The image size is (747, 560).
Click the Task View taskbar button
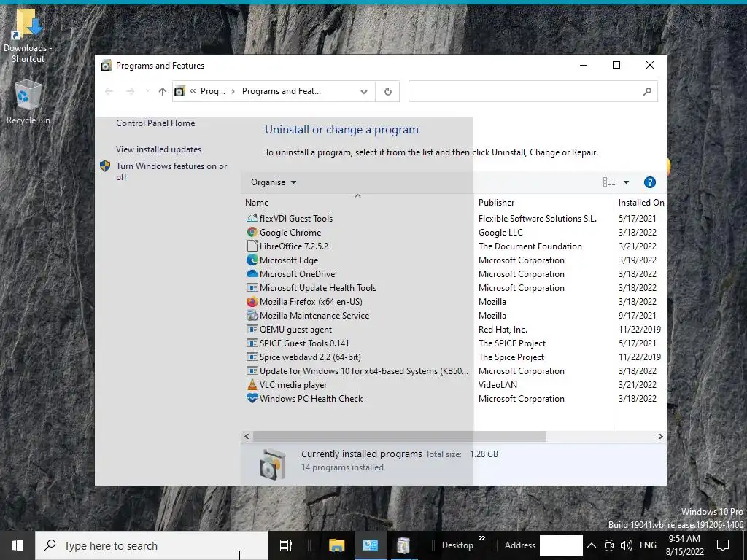click(286, 545)
